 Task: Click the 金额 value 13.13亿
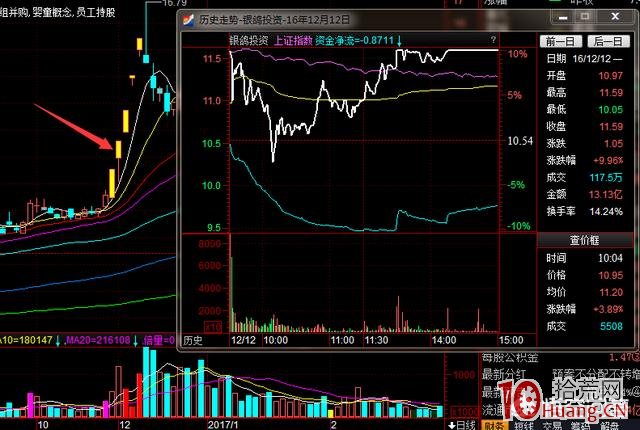point(606,194)
